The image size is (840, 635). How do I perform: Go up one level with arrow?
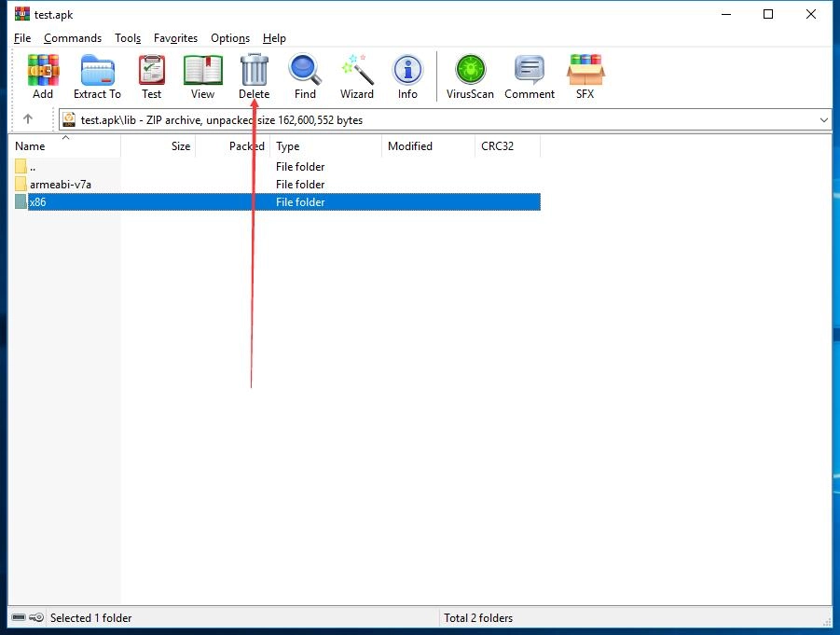coord(28,119)
